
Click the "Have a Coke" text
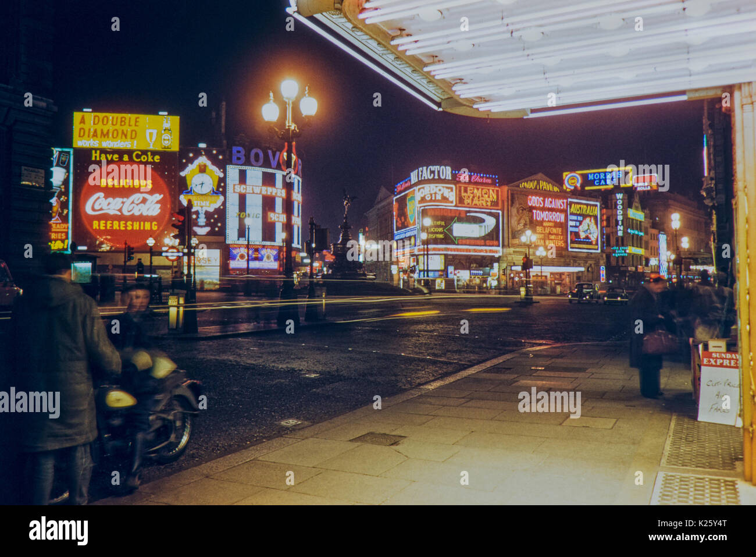126,156
